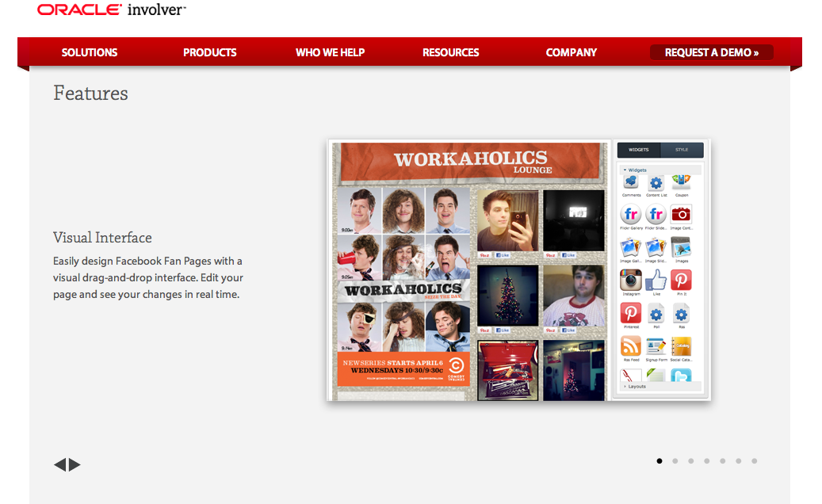822x504 pixels.
Task: Select the Instagram widget icon
Action: point(631,281)
